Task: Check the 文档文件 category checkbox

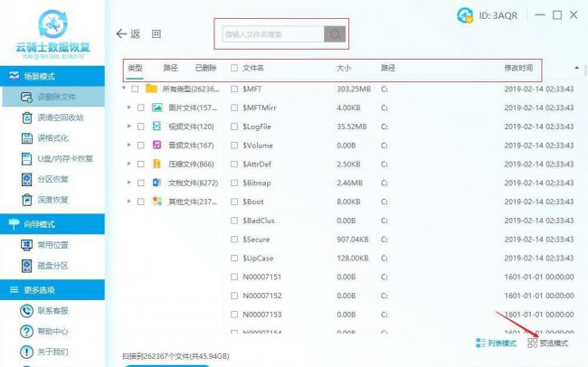Action: (x=140, y=183)
